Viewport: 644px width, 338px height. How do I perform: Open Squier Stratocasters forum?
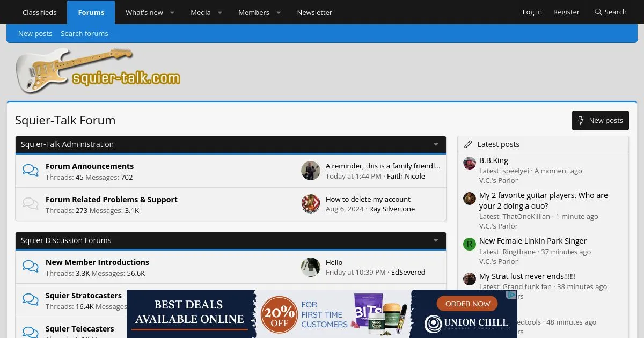click(84, 296)
